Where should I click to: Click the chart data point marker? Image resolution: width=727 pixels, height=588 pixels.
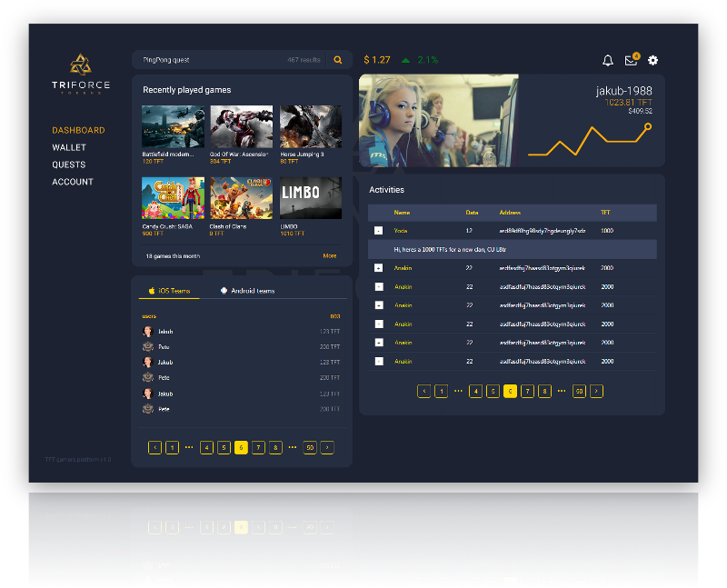pos(648,126)
